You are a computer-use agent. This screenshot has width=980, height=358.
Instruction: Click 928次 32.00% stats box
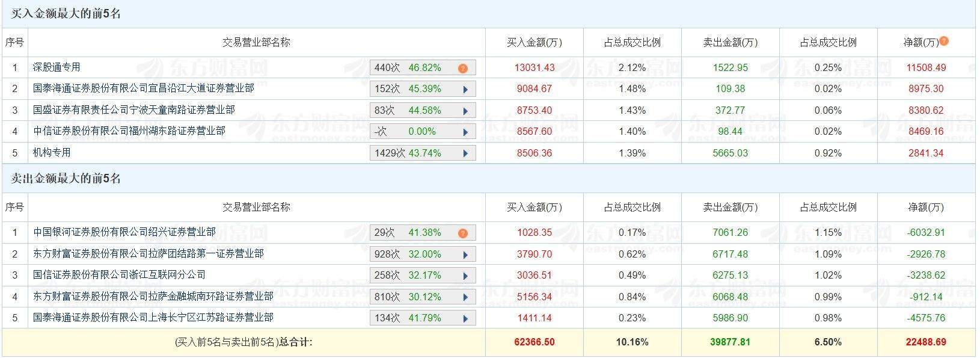coord(423,255)
